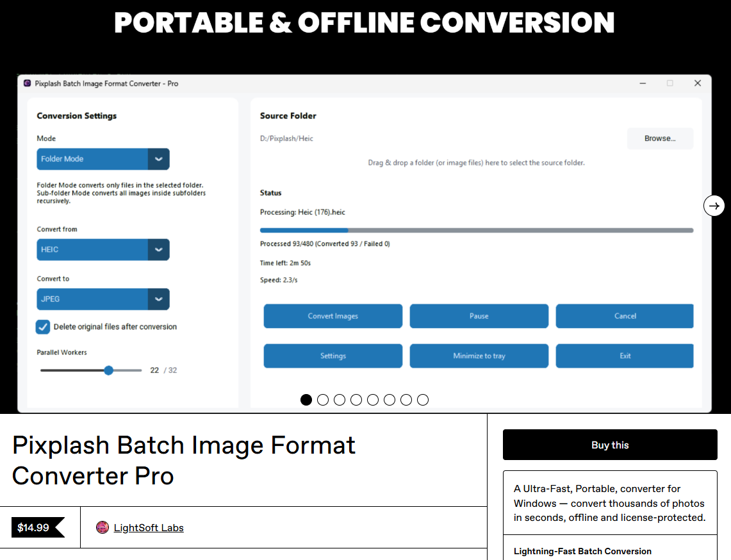Close the Pixplash window
The height and width of the screenshot is (560, 731).
698,83
